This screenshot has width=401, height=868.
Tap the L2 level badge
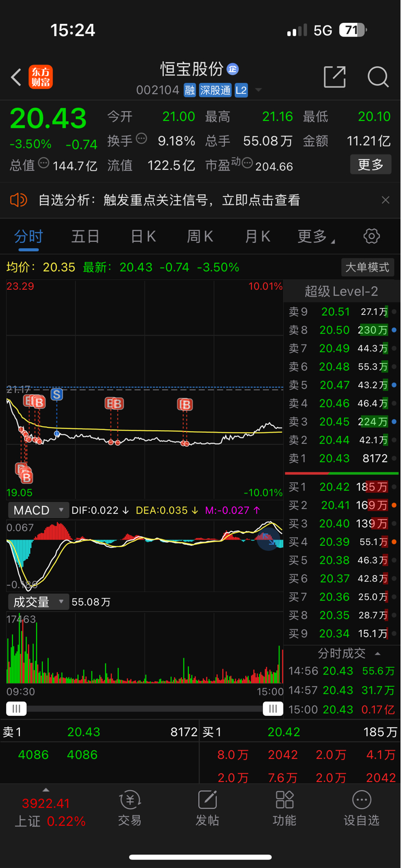coord(241,90)
